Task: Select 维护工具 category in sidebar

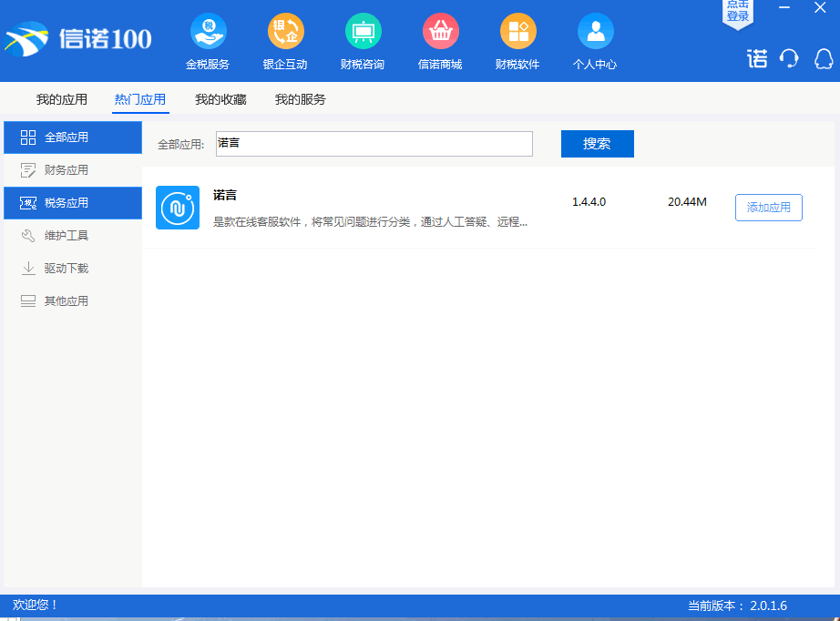Action: 73,236
